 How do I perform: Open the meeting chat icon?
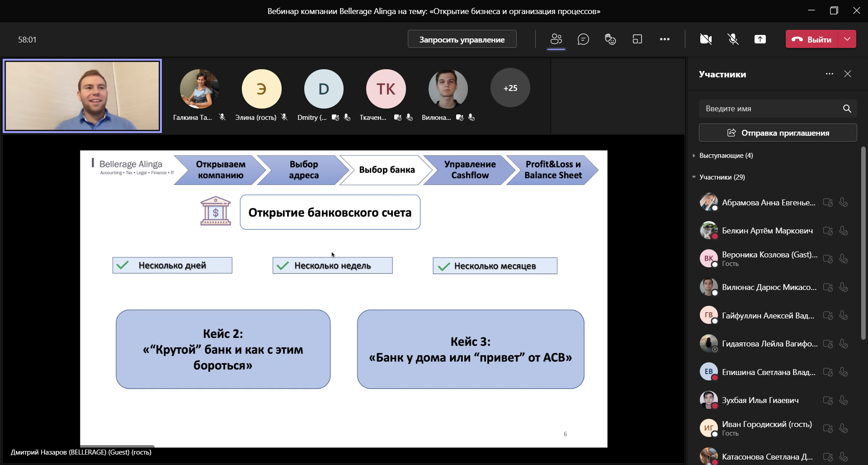[x=583, y=39]
